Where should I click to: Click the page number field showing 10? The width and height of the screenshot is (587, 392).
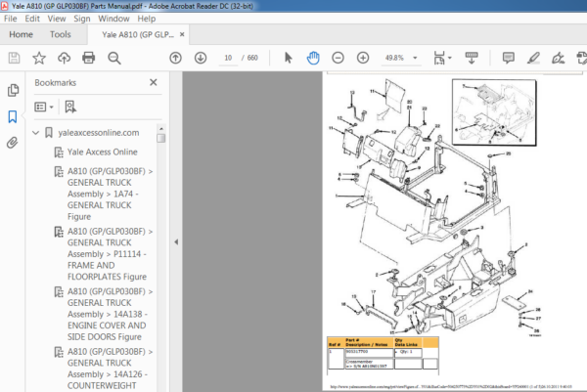(x=228, y=58)
